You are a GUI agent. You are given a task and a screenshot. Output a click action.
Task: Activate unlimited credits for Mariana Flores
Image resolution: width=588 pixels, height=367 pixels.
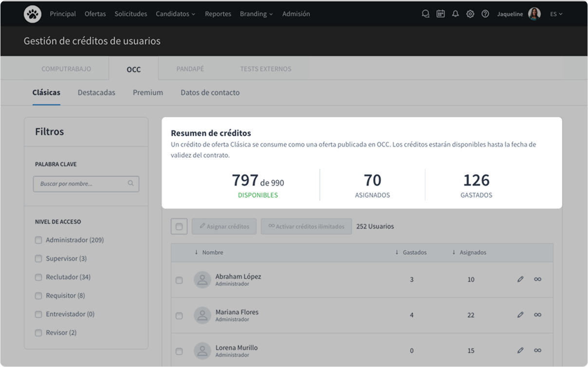[537, 315]
